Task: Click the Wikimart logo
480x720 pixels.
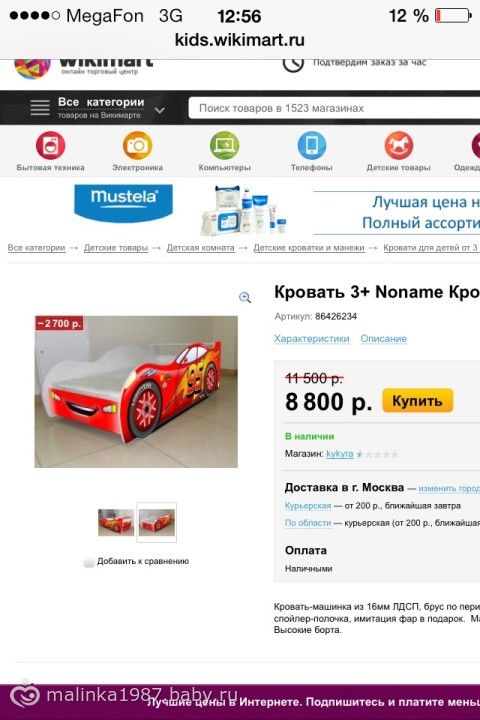Action: pos(83,67)
